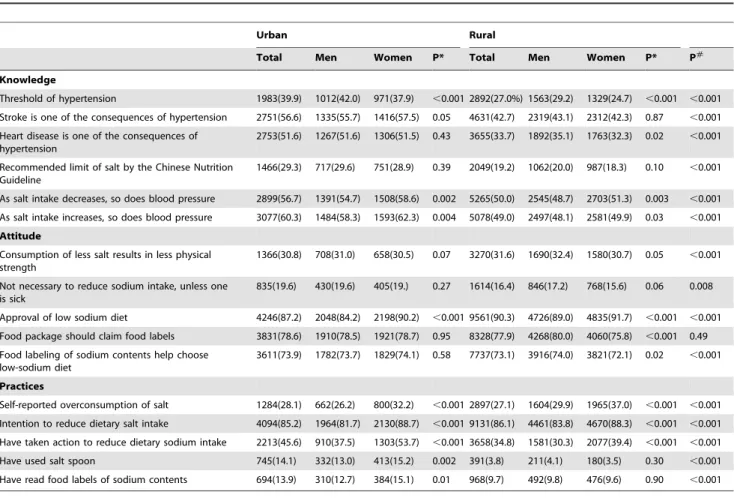Click the cell 5265(50.0)
The width and height of the screenshot is (734, 498).
[x=492, y=199]
